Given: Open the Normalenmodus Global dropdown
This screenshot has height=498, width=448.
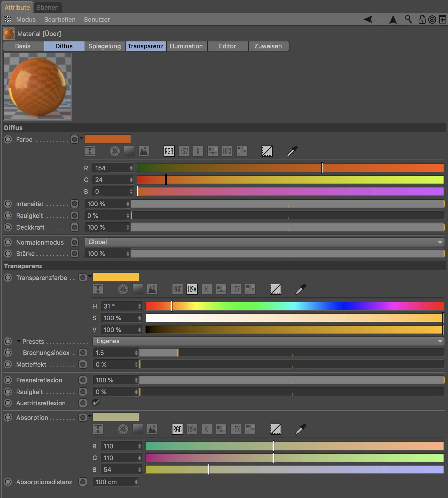Looking at the screenshot, I should pos(264,242).
